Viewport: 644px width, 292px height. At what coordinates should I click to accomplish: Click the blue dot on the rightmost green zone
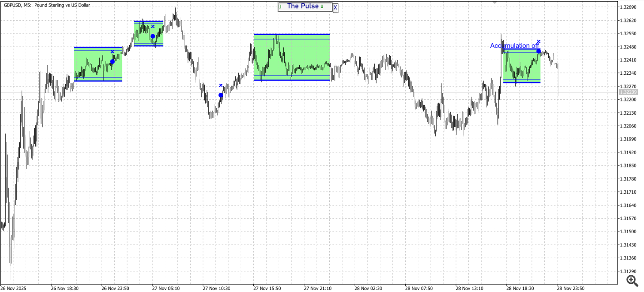point(538,51)
